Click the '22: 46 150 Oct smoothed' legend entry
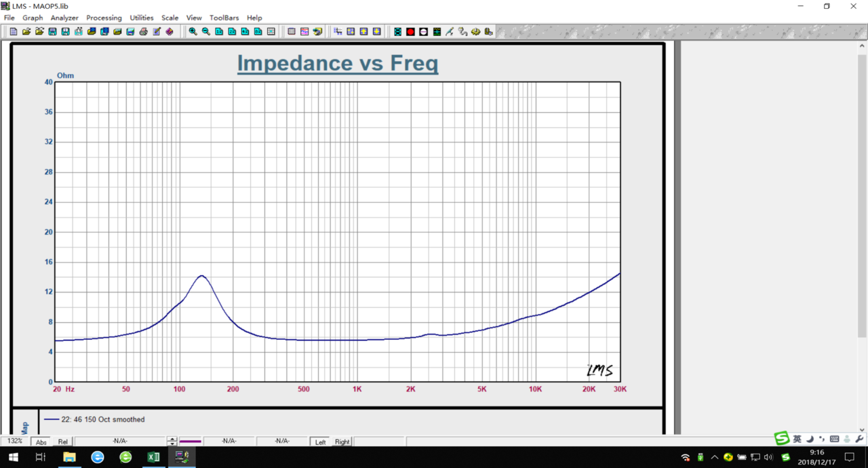The width and height of the screenshot is (868, 468). [102, 420]
